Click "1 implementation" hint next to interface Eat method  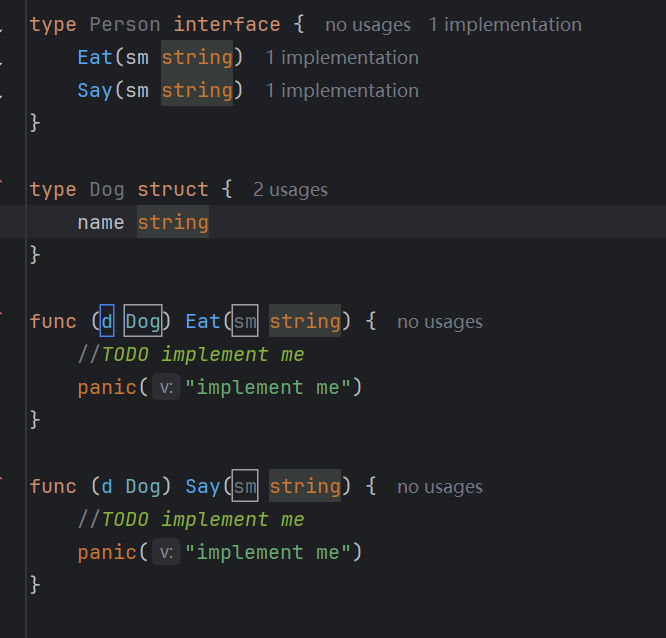pyautogui.click(x=342, y=58)
